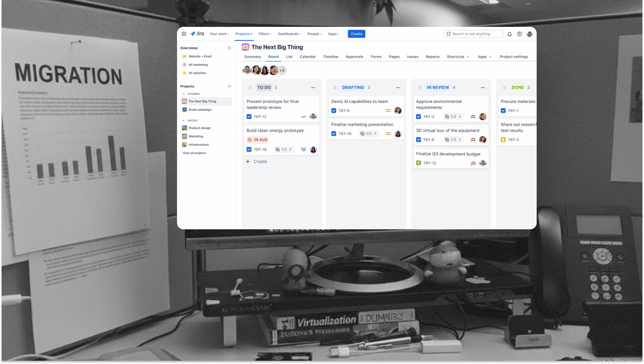Open the Calendar tab
The width and height of the screenshot is (644, 364).
(308, 57)
